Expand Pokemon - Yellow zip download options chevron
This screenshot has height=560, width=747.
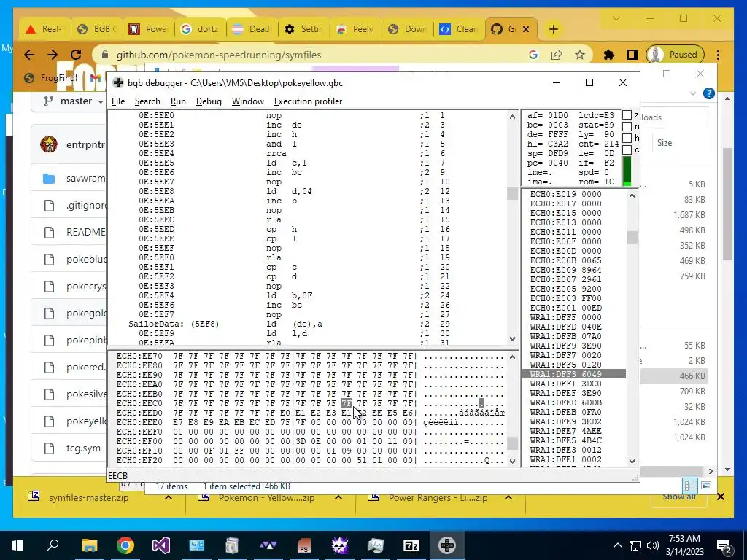(x=338, y=497)
